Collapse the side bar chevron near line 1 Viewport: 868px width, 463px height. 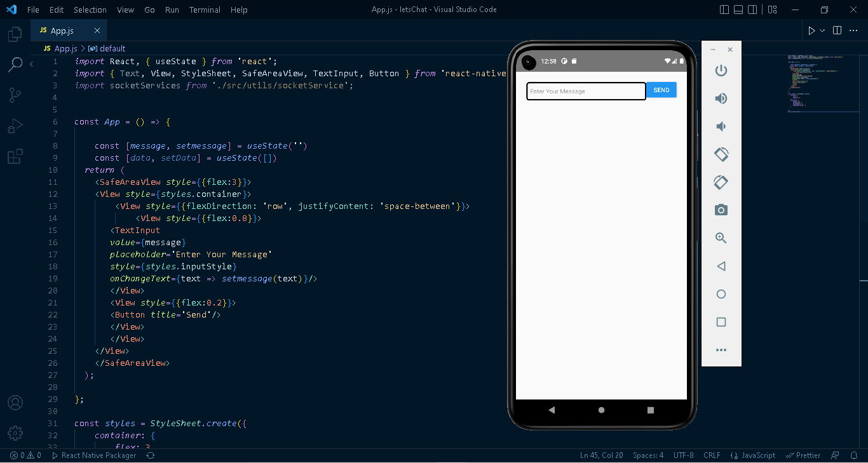coord(32,64)
